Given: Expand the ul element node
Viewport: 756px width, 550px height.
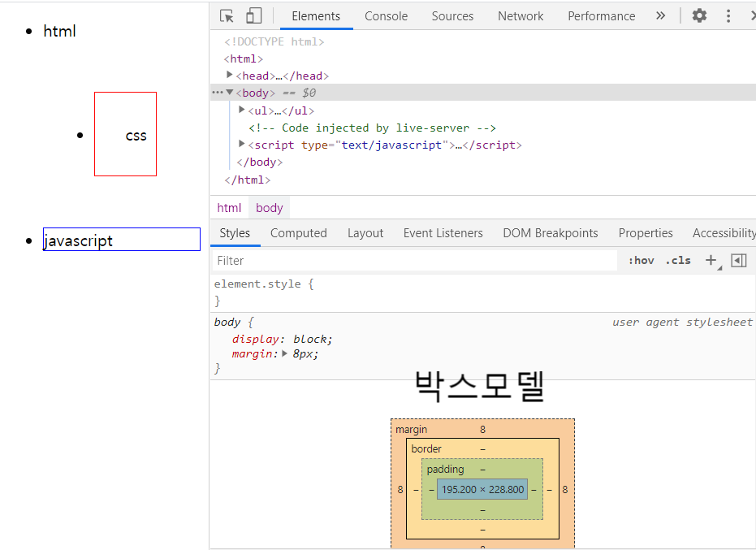Looking at the screenshot, I should click(242, 110).
